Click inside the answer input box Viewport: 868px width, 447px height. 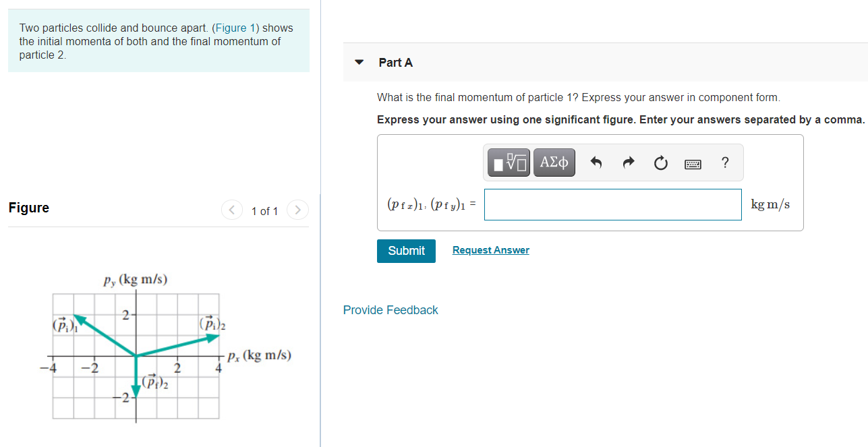tap(612, 204)
